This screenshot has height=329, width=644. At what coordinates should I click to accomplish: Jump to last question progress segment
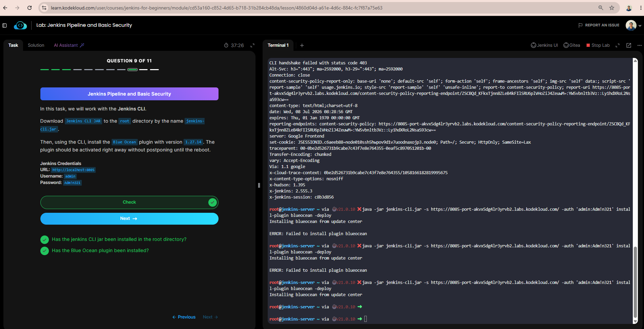[154, 69]
